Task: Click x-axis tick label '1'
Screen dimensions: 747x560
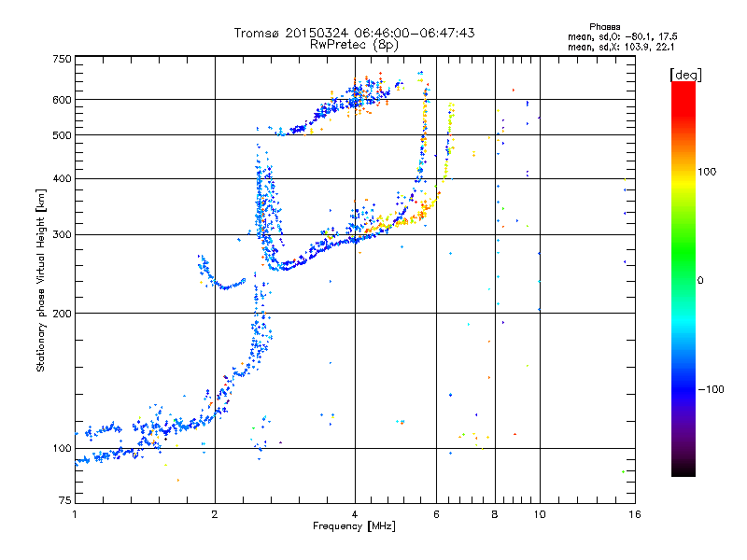Action: click(75, 514)
